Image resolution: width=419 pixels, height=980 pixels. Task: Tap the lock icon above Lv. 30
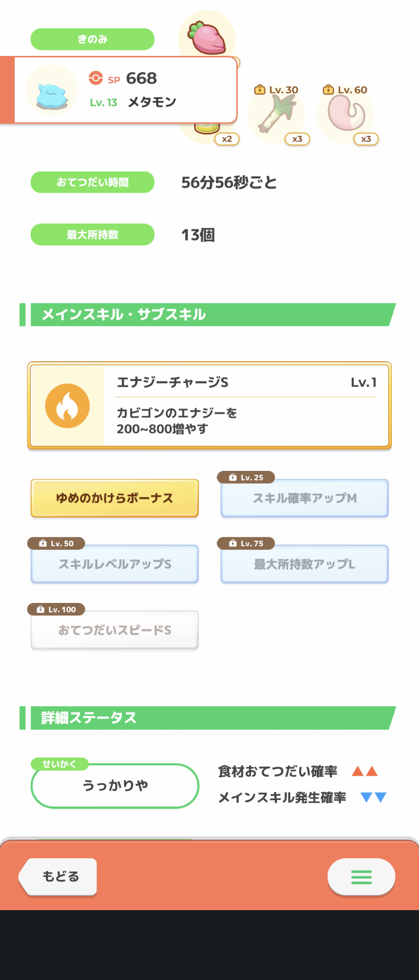click(260, 89)
